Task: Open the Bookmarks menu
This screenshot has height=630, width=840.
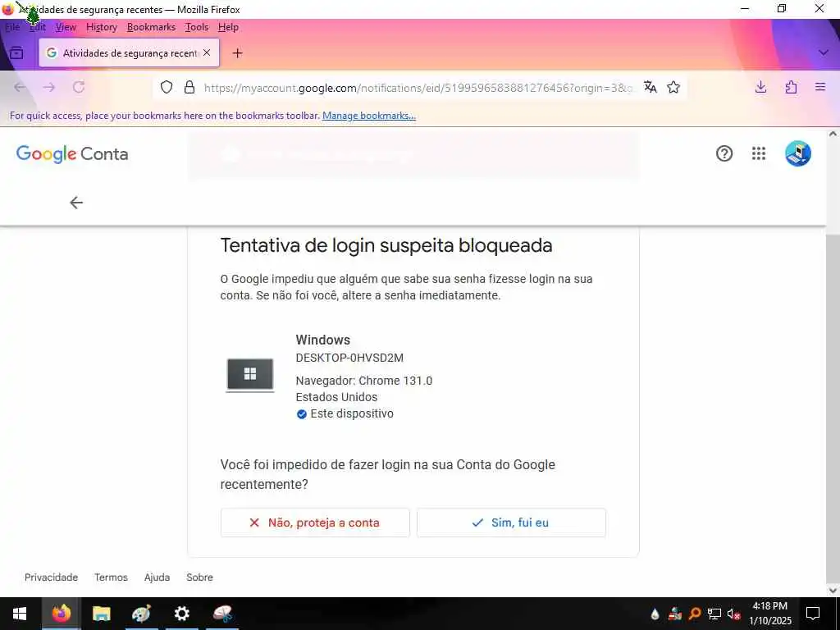Action: [151, 27]
